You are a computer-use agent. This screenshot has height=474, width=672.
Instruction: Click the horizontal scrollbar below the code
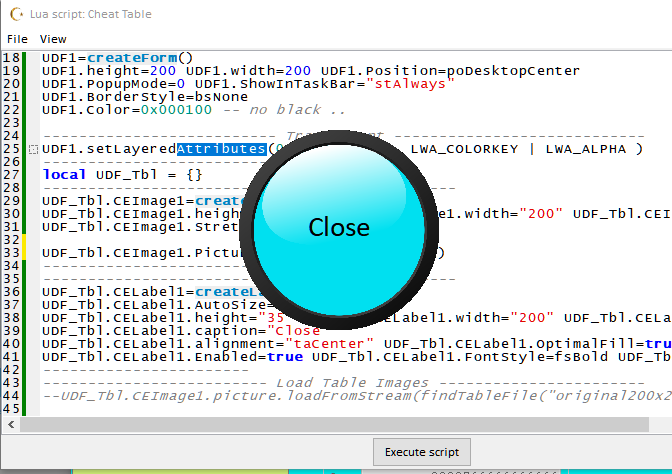coord(300,424)
